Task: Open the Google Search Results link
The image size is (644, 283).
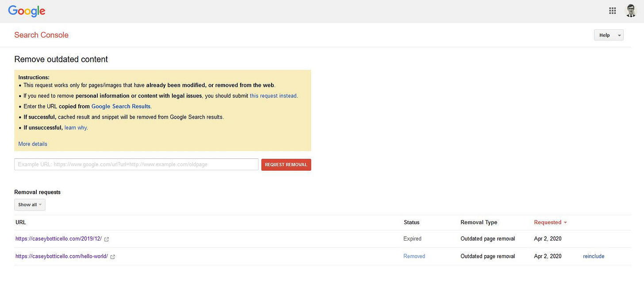Action: click(121, 107)
